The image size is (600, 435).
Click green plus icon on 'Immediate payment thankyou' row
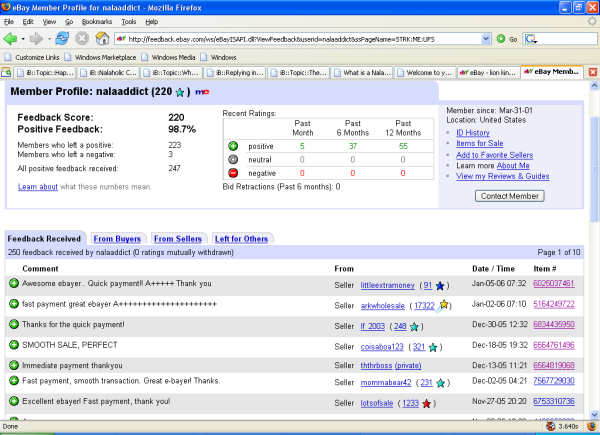[x=14, y=365]
